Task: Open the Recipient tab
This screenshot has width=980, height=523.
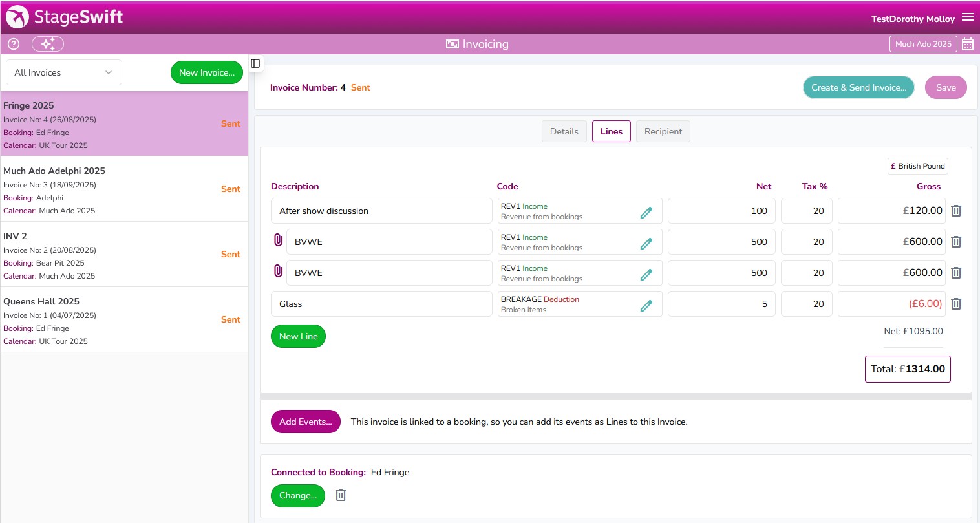Action: tap(663, 131)
